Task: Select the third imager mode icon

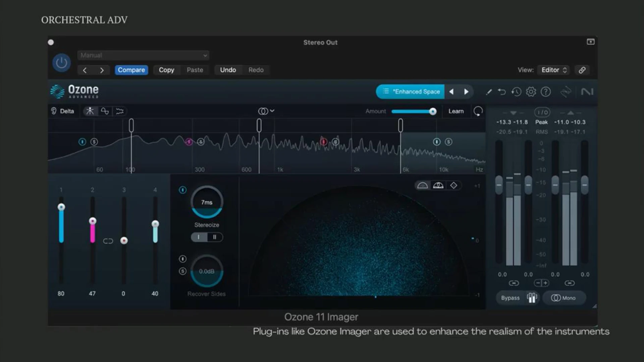Action: coord(120,111)
